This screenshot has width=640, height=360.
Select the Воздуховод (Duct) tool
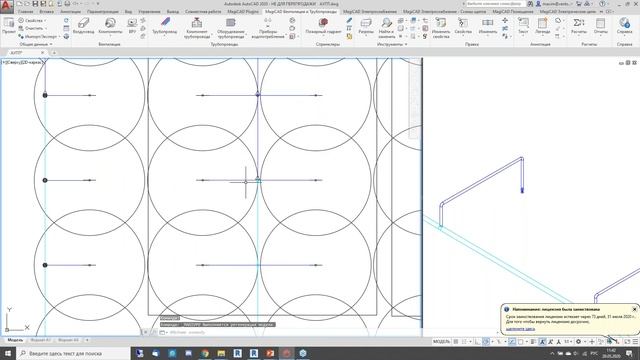(83, 25)
